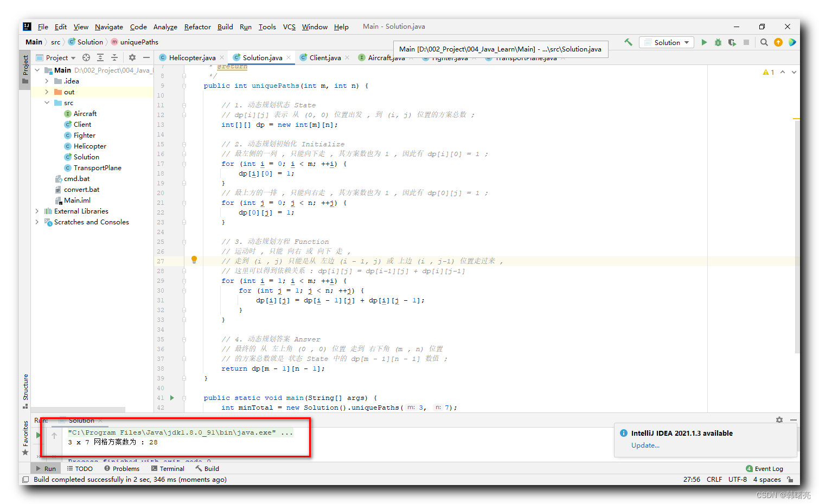Open the Refactor menu
The width and height of the screenshot is (819, 504).
point(197,27)
